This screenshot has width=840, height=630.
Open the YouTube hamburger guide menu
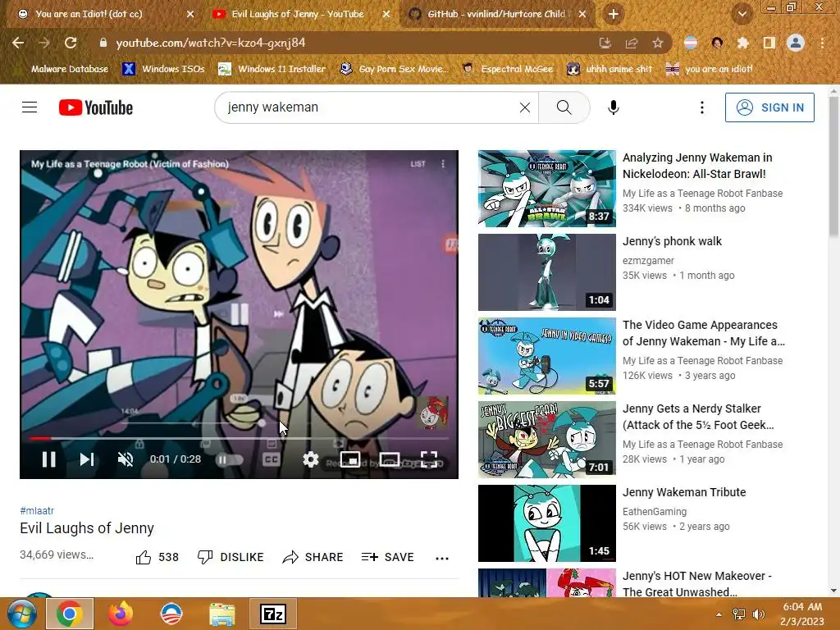(30, 107)
